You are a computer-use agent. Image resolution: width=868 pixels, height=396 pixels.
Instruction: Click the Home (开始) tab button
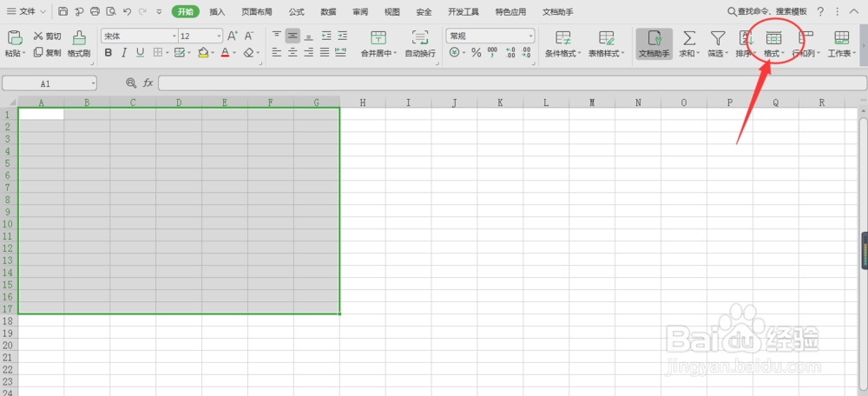186,11
